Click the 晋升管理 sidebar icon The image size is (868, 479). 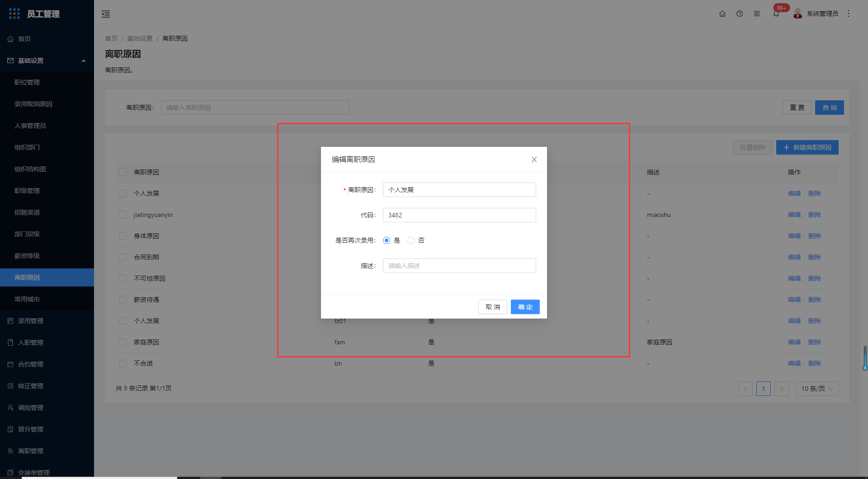(10, 429)
